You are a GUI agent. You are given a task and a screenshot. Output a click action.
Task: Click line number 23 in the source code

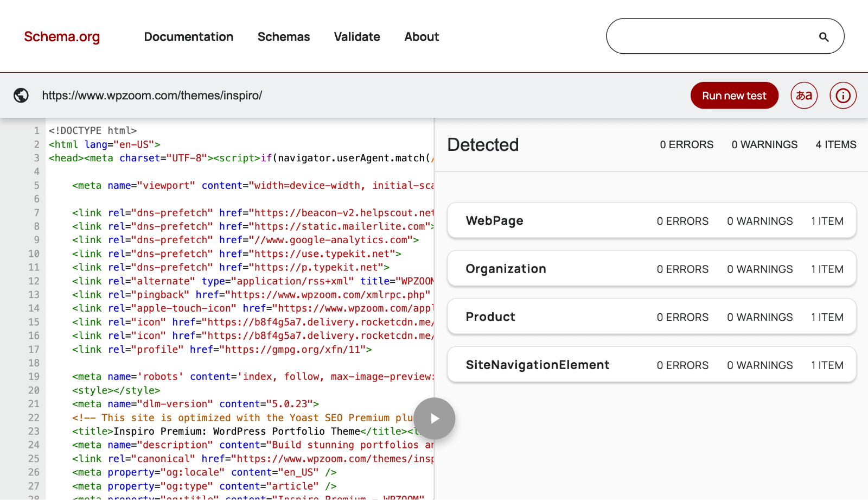pyautogui.click(x=33, y=431)
